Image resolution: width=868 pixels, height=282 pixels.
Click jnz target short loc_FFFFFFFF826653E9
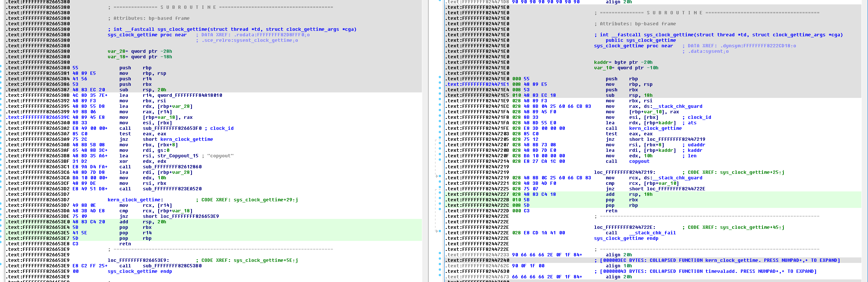181,216
